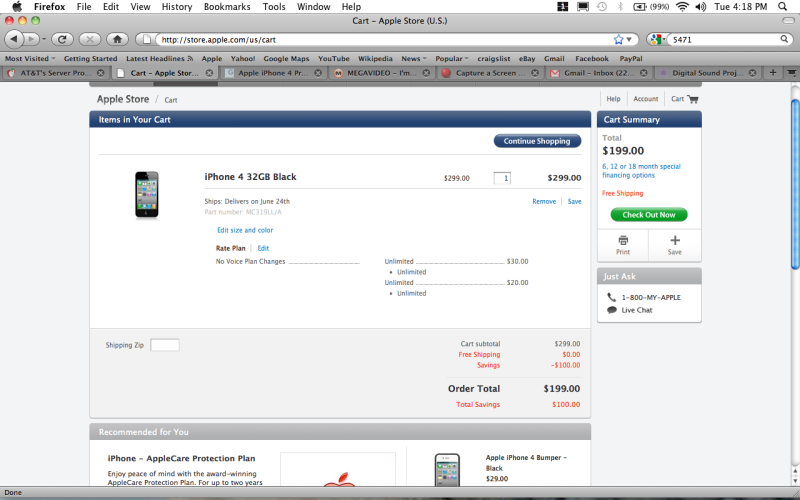Open the back/forward history dropdown arrow
Viewport: 800px width, 500px height.
[x=44, y=39]
